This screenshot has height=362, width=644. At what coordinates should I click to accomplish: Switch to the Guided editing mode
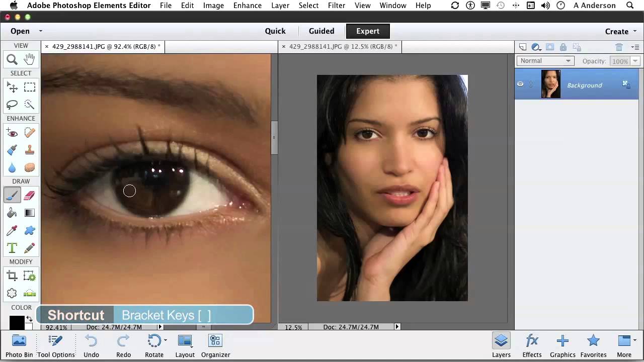coord(321,31)
